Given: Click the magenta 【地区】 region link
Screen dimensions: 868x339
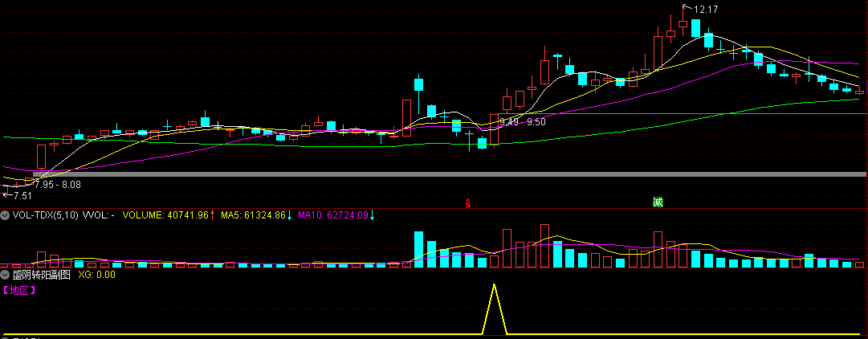Looking at the screenshot, I should [19, 290].
